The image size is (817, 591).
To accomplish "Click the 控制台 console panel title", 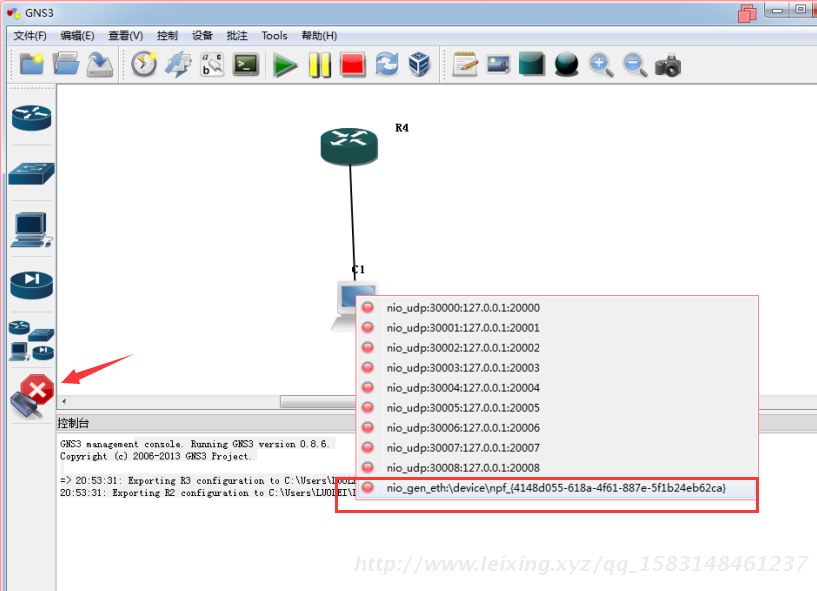I will (x=73, y=423).
